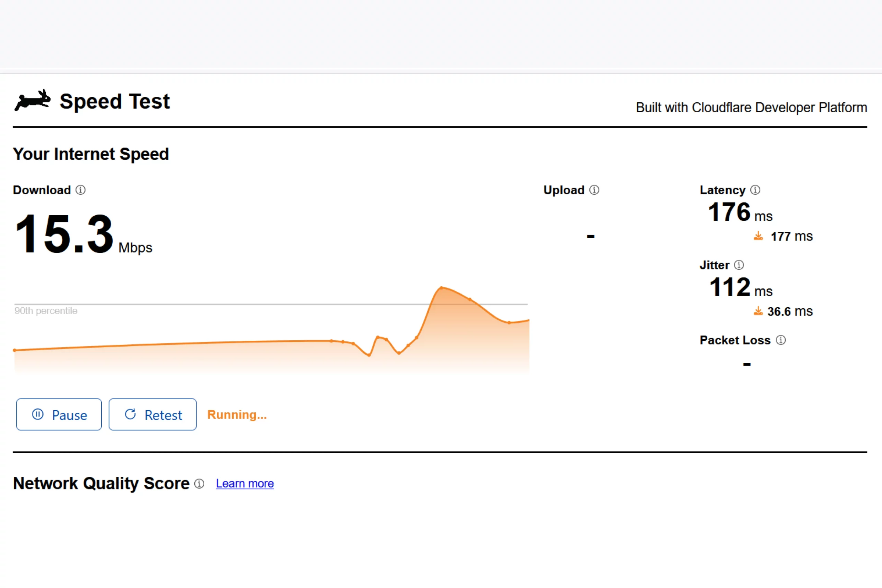
Task: Show the Packet Loss info icon
Action: pos(781,340)
